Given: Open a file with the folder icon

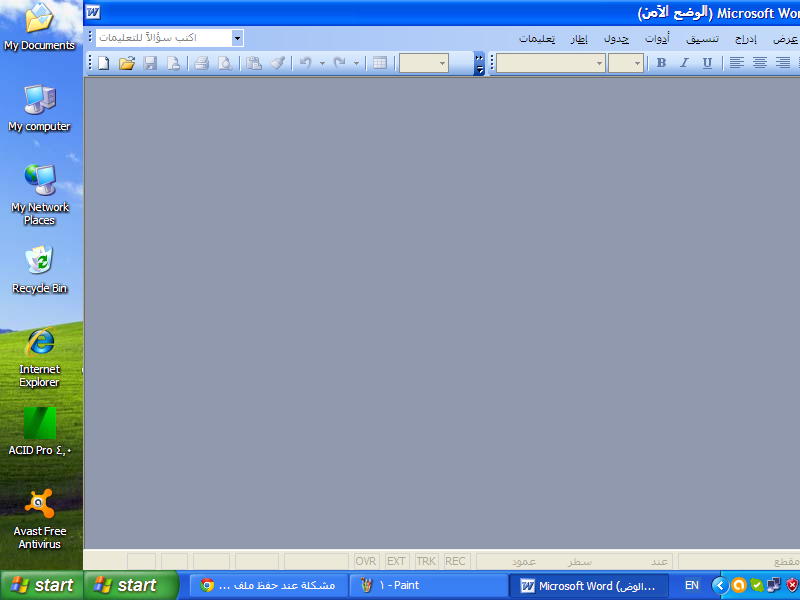Looking at the screenshot, I should click(x=127, y=63).
